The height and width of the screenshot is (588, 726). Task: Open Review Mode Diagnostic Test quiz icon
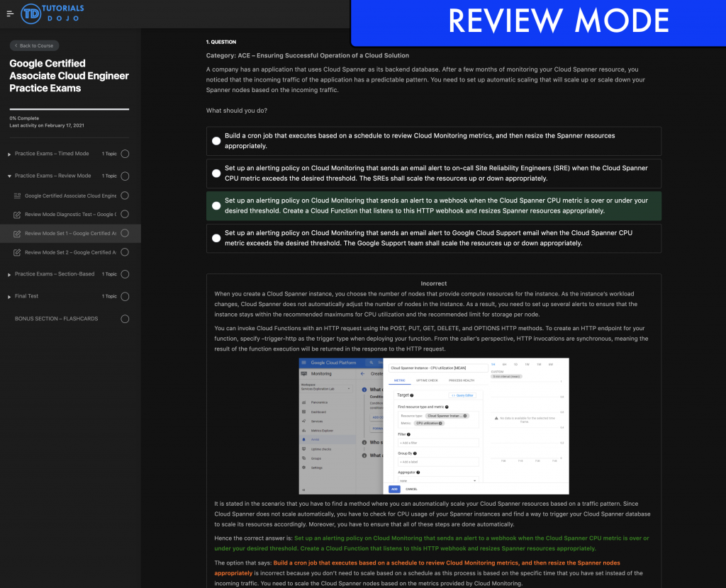click(x=18, y=215)
